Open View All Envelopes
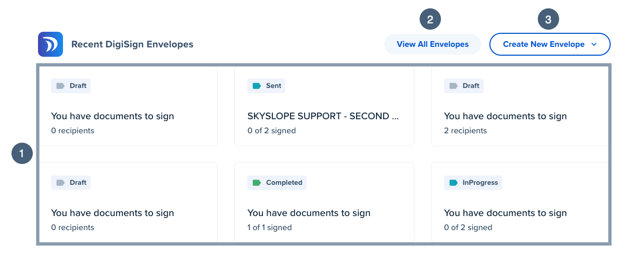The width and height of the screenshot is (644, 265). click(433, 44)
